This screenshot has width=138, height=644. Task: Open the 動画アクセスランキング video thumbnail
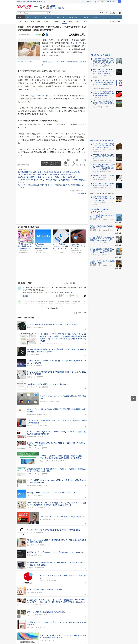pyautogui.click(x=119, y=199)
